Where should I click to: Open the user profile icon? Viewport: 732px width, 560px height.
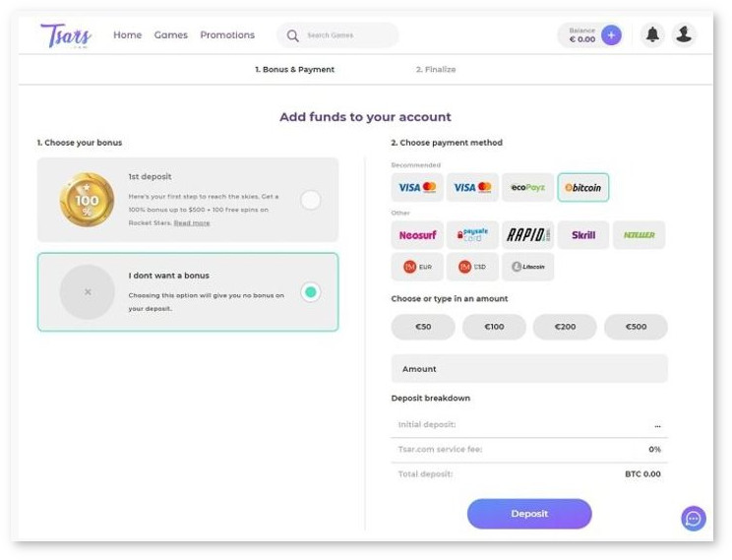coord(684,34)
